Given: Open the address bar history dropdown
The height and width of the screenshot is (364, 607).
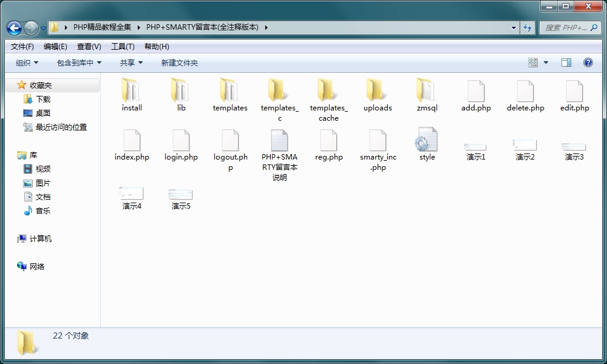Looking at the screenshot, I should pyautogui.click(x=514, y=27).
